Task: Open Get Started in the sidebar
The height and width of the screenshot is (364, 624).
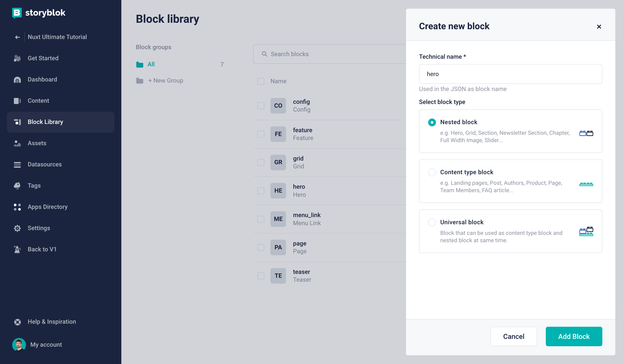Action: 61,58
